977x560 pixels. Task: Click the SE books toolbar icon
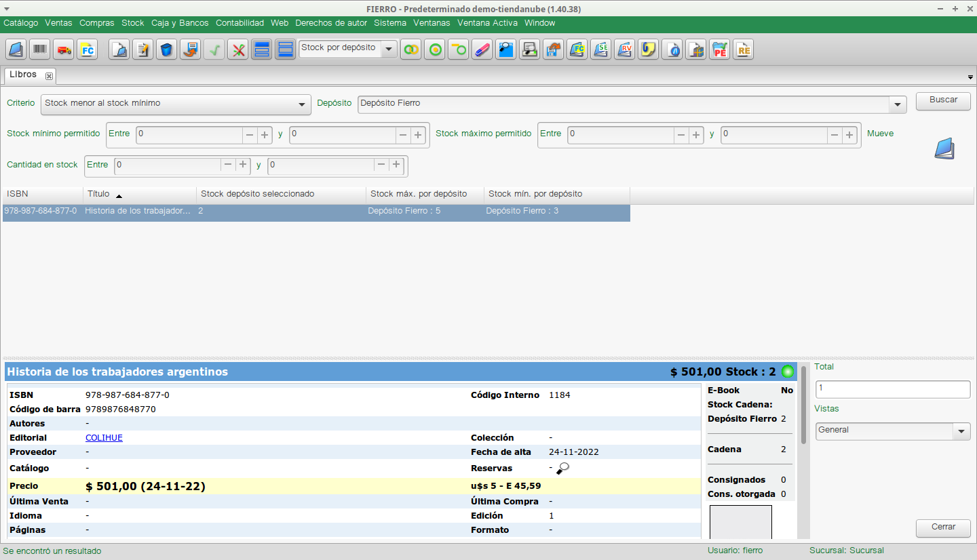click(x=600, y=49)
